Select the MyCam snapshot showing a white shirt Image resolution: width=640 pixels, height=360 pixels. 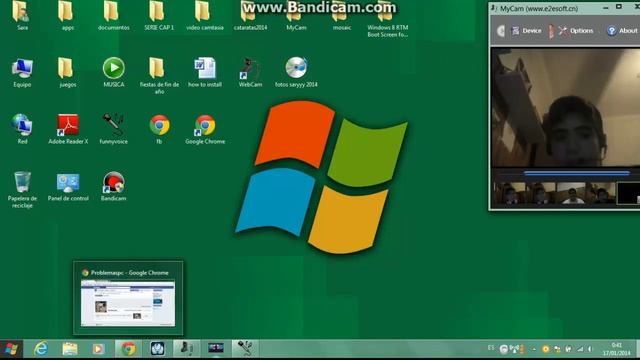[x=572, y=193]
